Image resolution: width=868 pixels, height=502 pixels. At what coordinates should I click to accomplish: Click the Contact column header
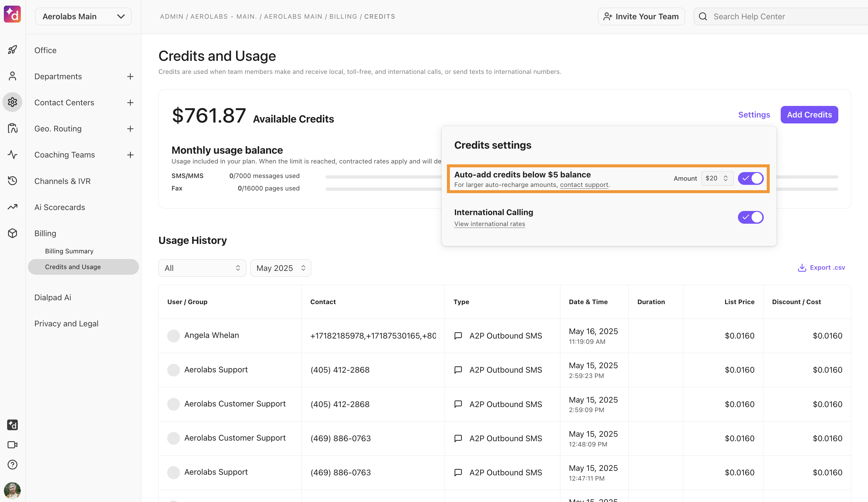323,302
